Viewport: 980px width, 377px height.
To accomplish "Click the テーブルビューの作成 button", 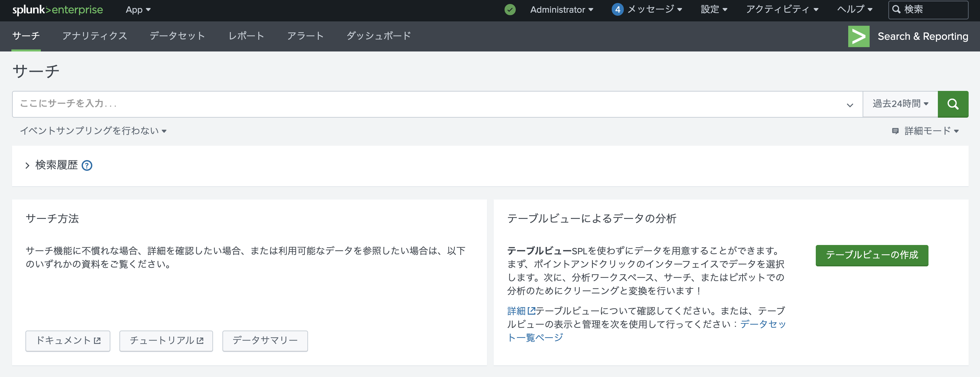I will pos(872,256).
